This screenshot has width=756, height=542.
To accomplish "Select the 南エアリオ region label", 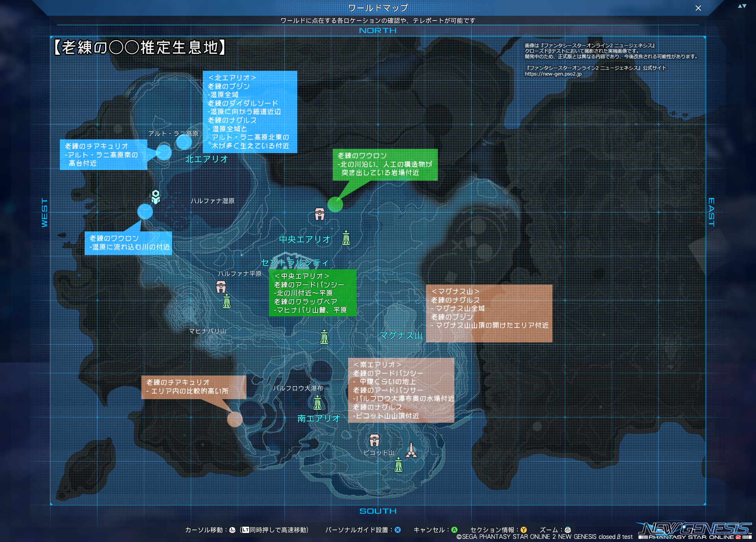I will (319, 418).
